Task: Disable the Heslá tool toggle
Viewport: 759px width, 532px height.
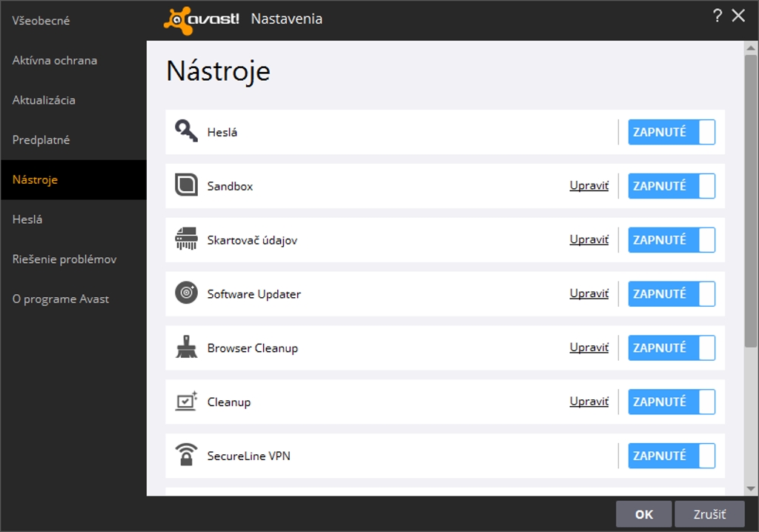Action: [672, 132]
